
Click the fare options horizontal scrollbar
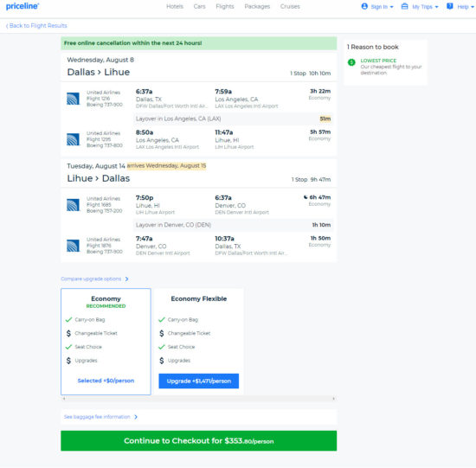[x=199, y=399]
